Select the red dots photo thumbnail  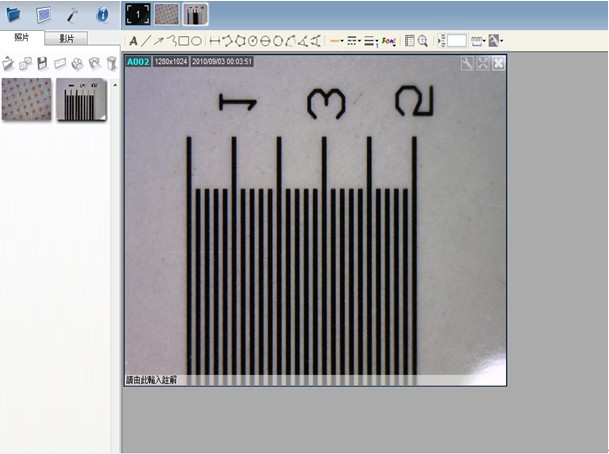tap(27, 100)
